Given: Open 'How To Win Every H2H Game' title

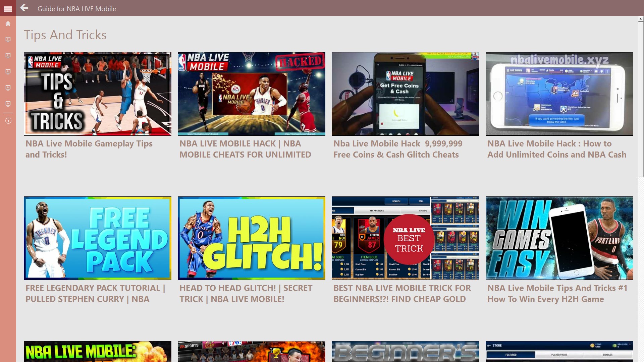Looking at the screenshot, I should (x=557, y=294).
